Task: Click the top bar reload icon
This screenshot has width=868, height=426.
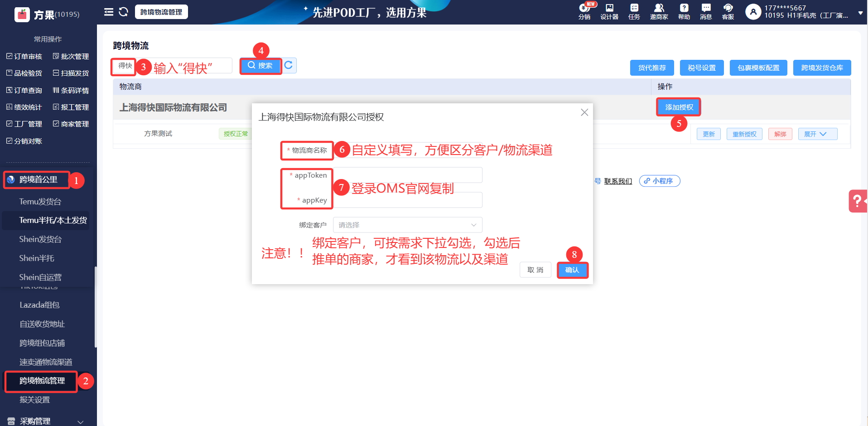Action: coord(123,12)
